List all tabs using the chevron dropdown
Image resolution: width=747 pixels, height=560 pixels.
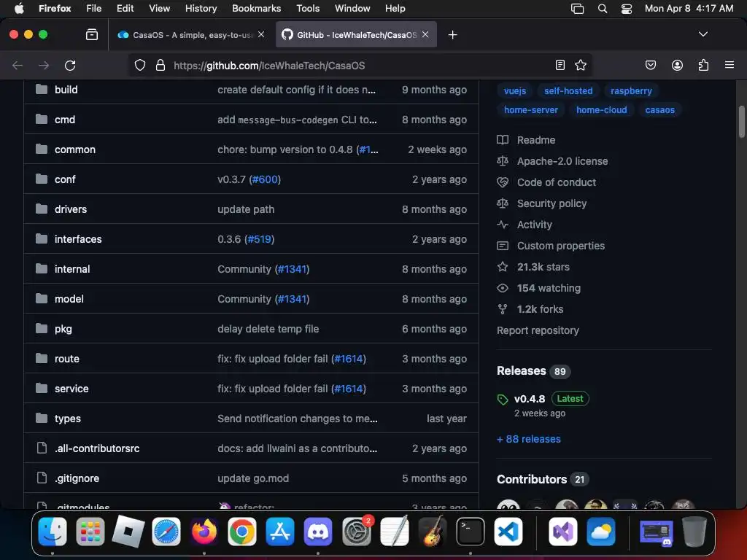tap(703, 34)
